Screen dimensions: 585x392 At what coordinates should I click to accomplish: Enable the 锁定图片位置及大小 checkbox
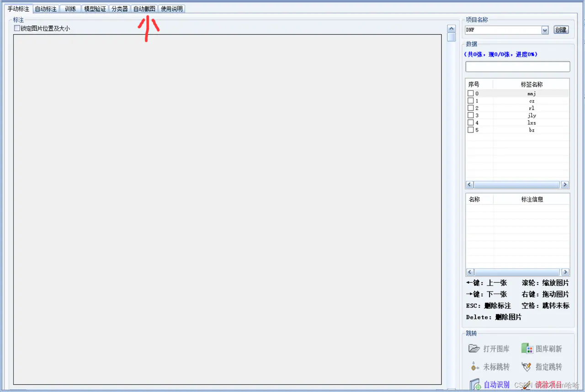[x=17, y=28]
